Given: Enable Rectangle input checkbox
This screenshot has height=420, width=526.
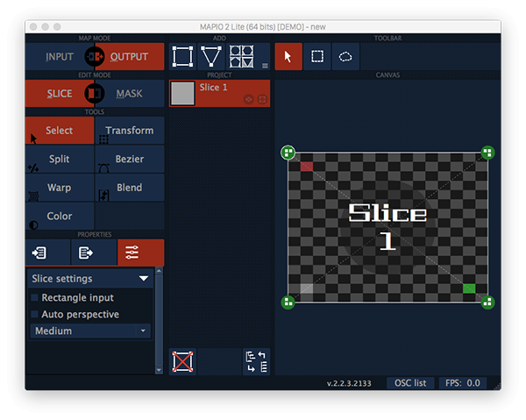Looking at the screenshot, I should [x=34, y=297].
